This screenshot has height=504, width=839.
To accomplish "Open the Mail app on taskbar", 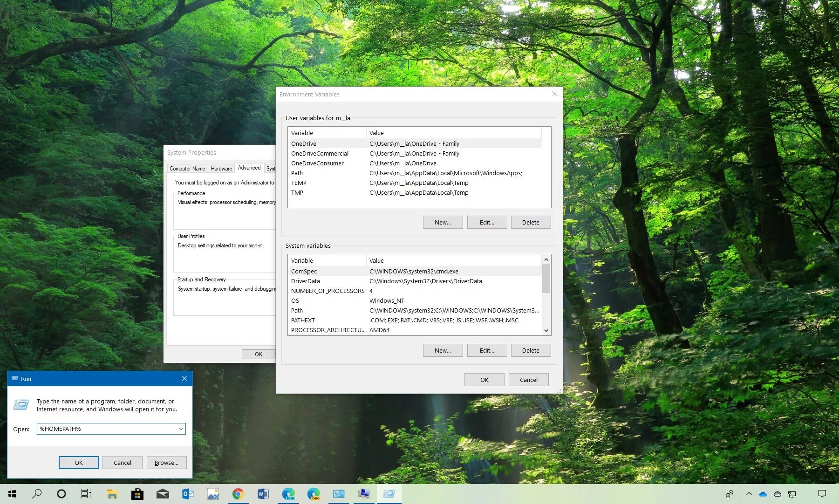I will click(163, 494).
